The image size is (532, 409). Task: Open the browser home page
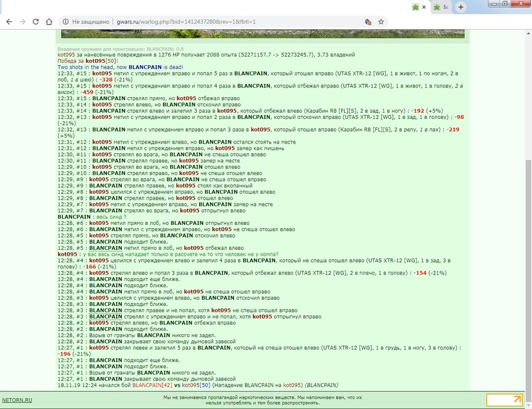point(49,22)
